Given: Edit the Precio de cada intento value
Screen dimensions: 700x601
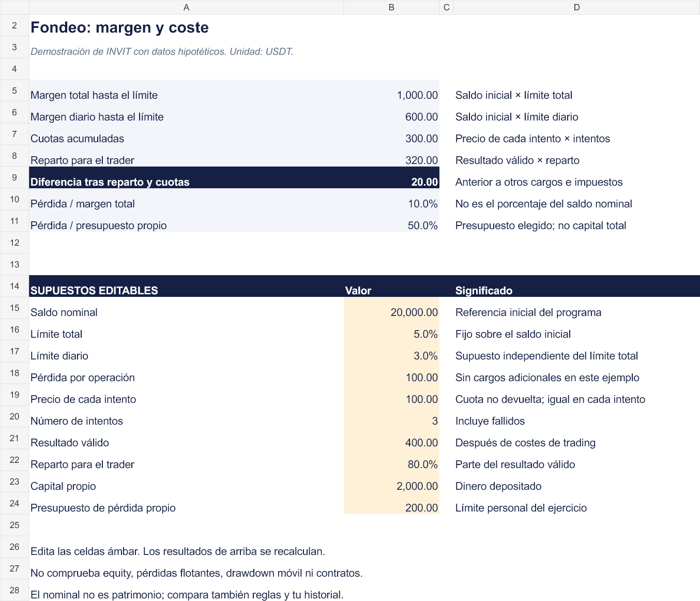Looking at the screenshot, I should click(x=391, y=395).
